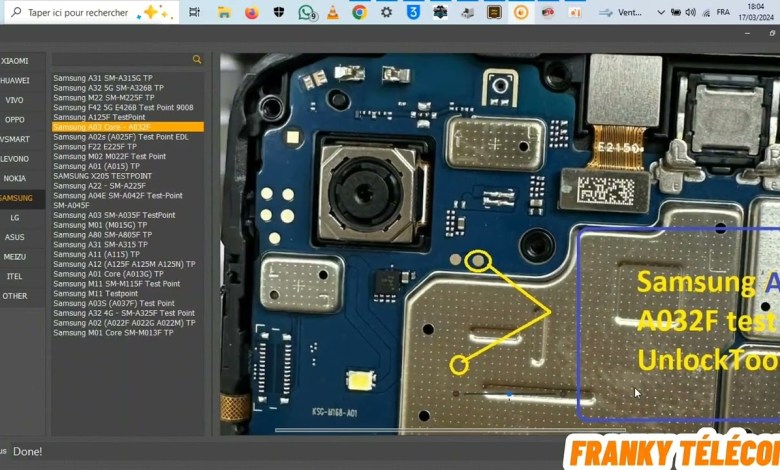Open Firefox from the taskbar
Screen dimensions: 780x470
(251, 12)
